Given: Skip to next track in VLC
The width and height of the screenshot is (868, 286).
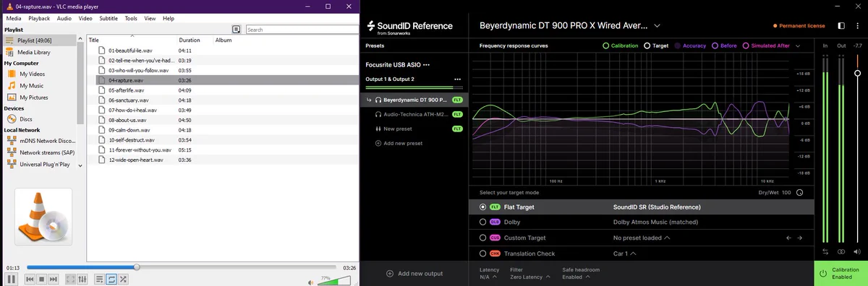Looking at the screenshot, I should pos(53,279).
